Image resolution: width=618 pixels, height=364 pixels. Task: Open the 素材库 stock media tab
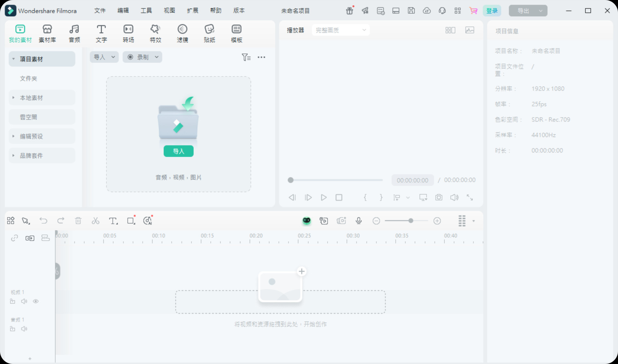(x=47, y=33)
